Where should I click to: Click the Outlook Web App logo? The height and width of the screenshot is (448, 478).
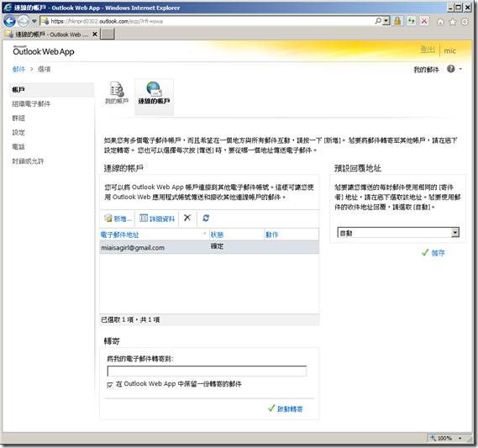pyautogui.click(x=44, y=50)
